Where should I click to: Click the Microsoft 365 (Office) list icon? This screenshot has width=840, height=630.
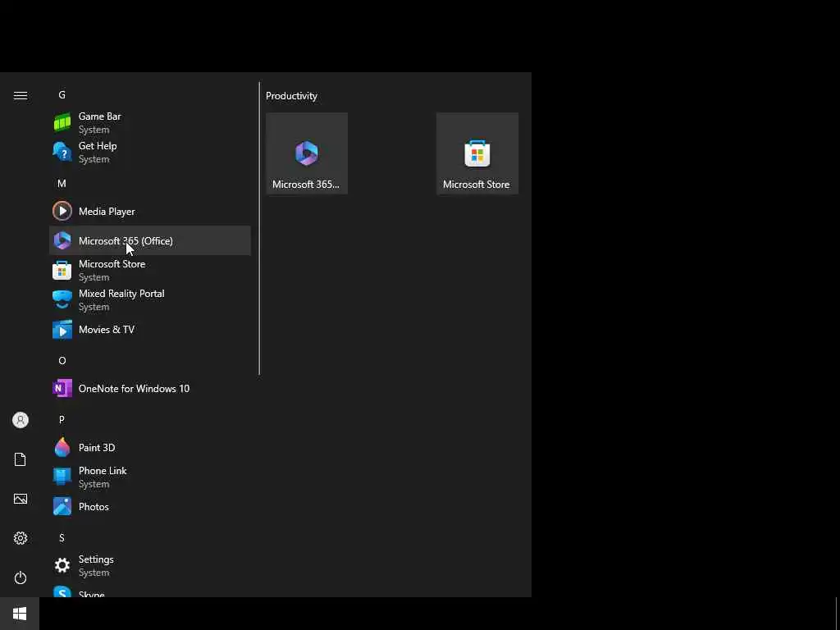pyautogui.click(x=62, y=240)
